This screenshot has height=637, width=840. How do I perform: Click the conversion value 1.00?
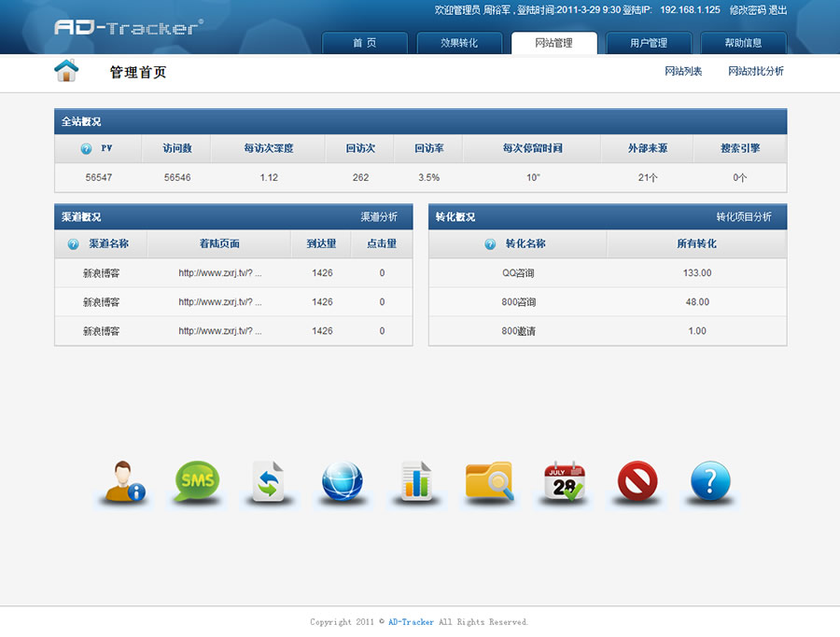coord(697,331)
